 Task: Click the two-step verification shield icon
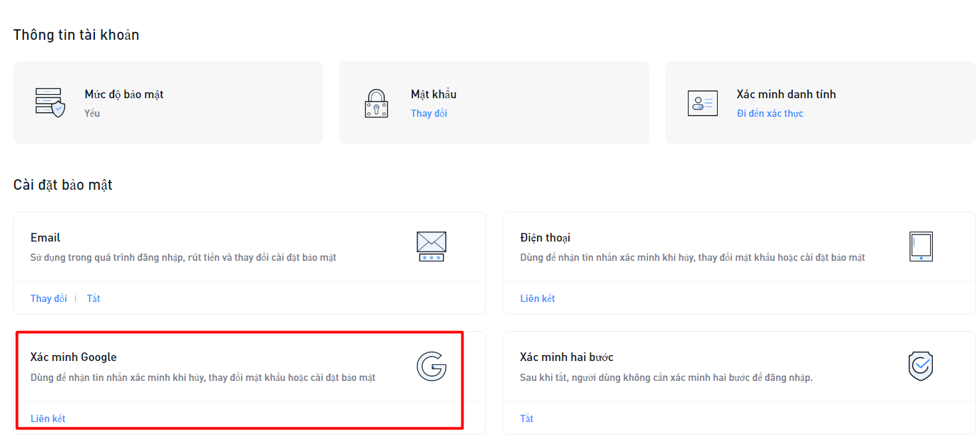[921, 366]
